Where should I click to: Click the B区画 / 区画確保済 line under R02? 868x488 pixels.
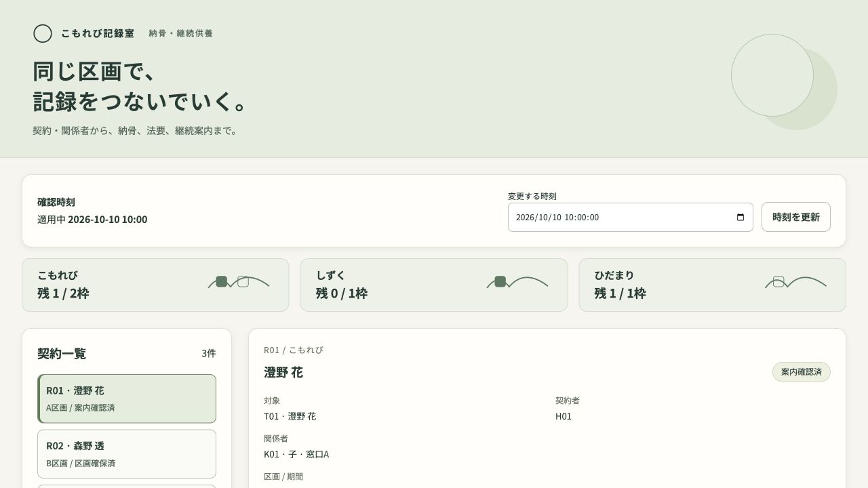pos(81,464)
